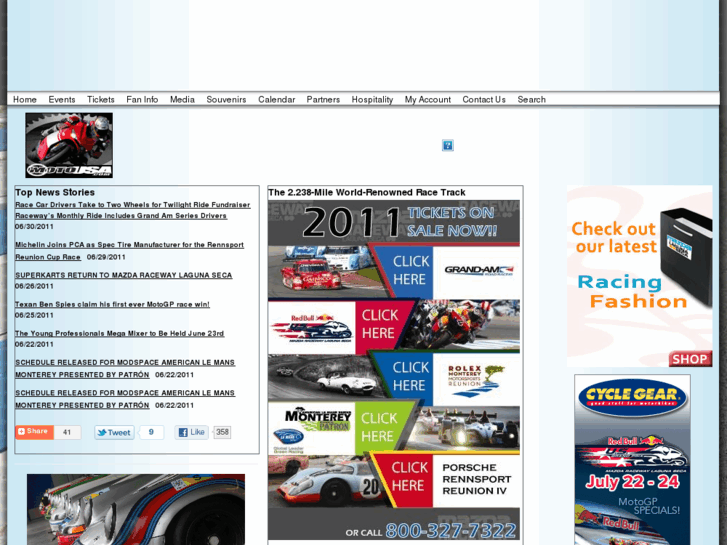Image resolution: width=727 pixels, height=545 pixels.
Task: Click the 800-327-7322 phone number
Action: pos(450,530)
